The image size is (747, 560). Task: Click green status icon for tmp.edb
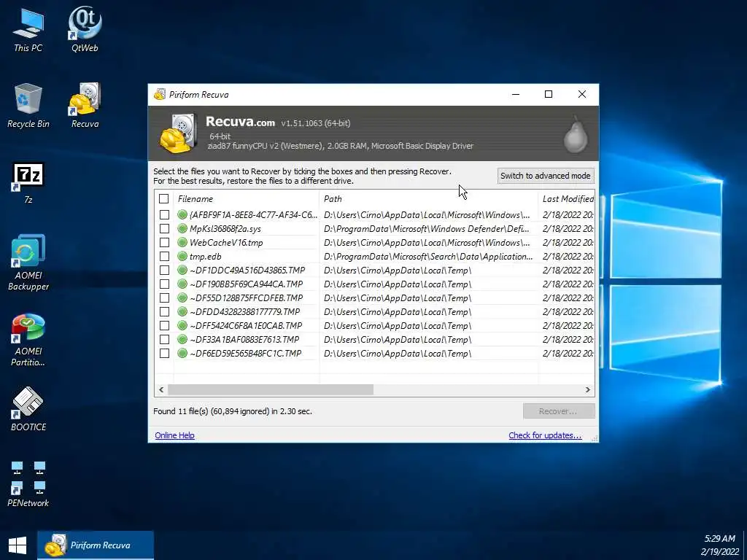[182, 256]
